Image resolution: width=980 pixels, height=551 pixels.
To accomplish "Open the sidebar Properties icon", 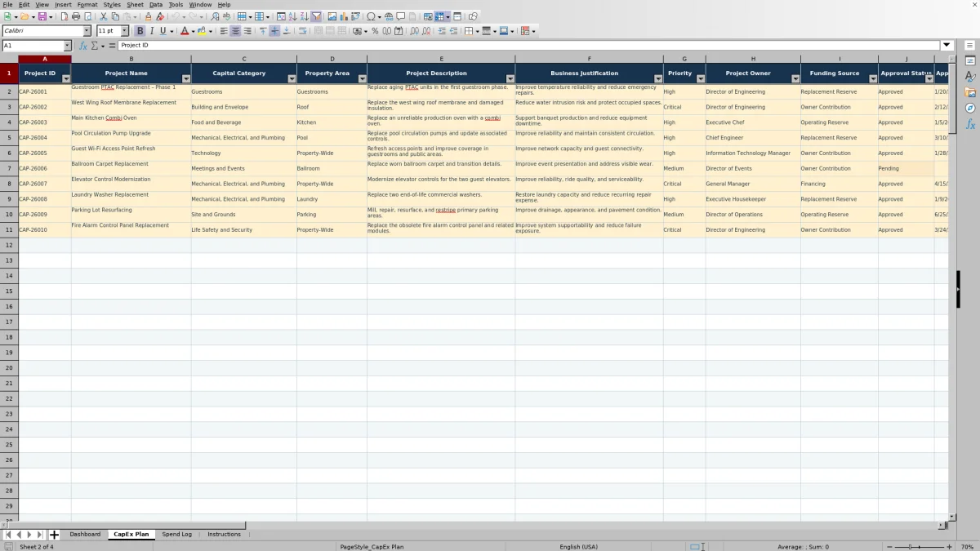I will pyautogui.click(x=970, y=61).
